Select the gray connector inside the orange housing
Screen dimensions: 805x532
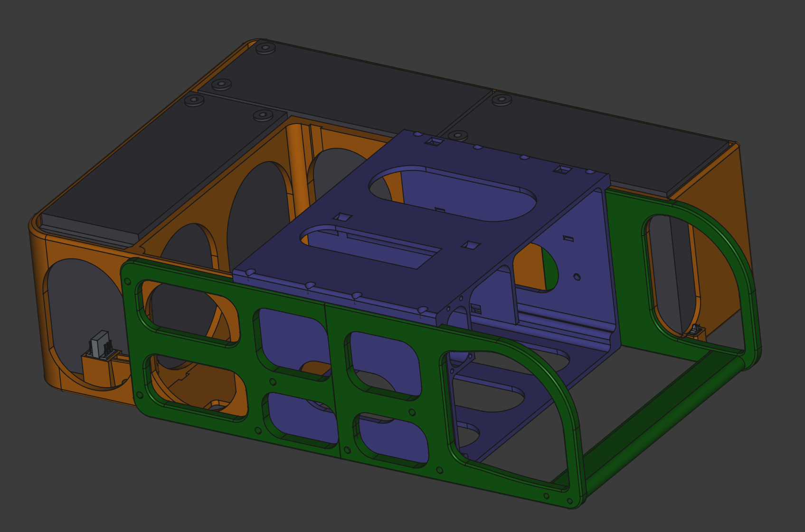click(101, 345)
